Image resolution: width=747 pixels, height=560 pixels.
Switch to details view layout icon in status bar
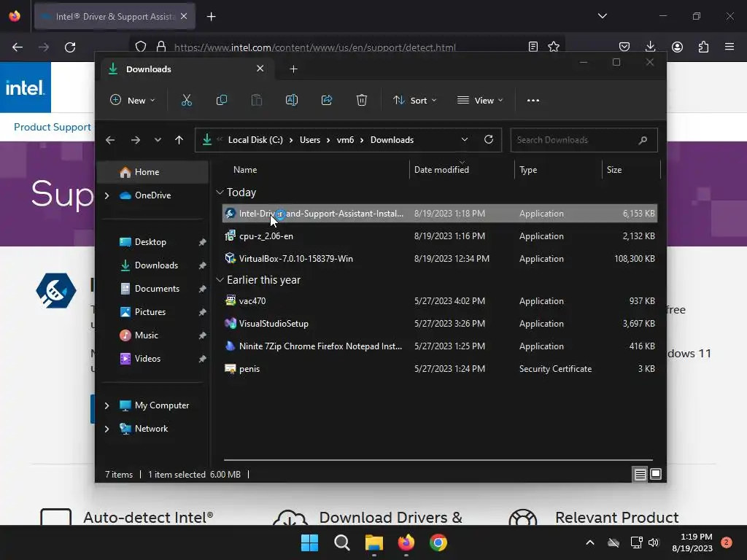point(640,474)
